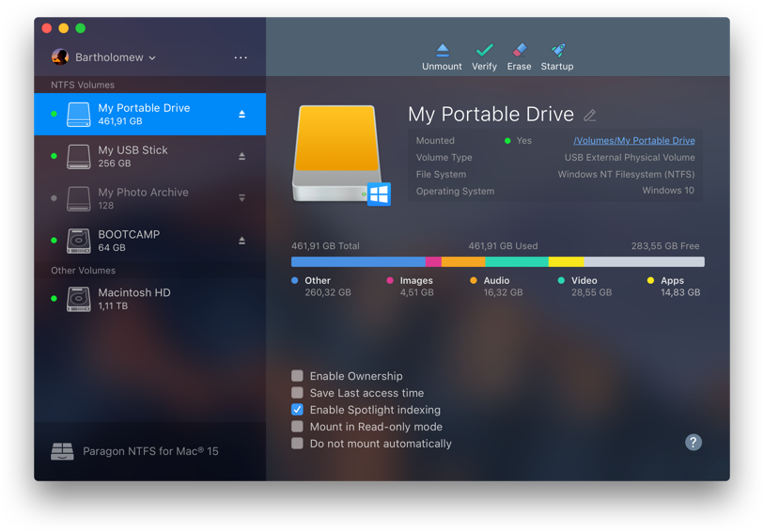Expand the Bartholomew account dropdown

tap(152, 58)
